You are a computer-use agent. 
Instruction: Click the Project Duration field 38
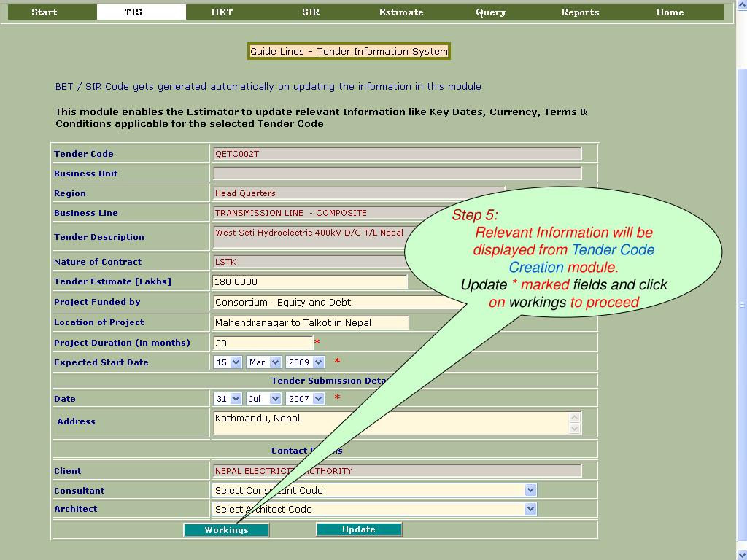point(263,343)
